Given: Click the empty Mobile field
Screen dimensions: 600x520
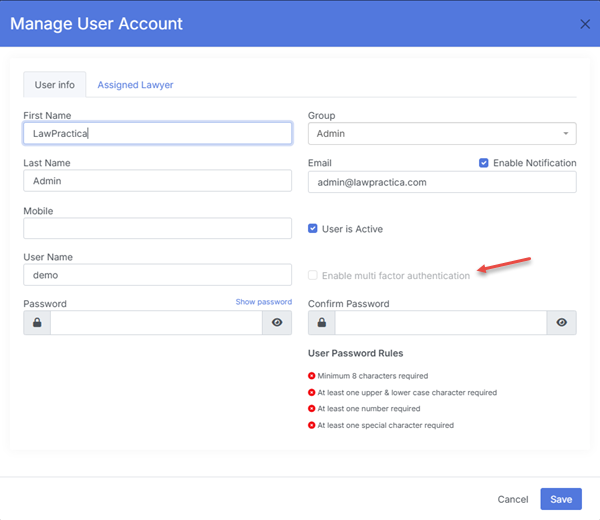Looking at the screenshot, I should [157, 228].
